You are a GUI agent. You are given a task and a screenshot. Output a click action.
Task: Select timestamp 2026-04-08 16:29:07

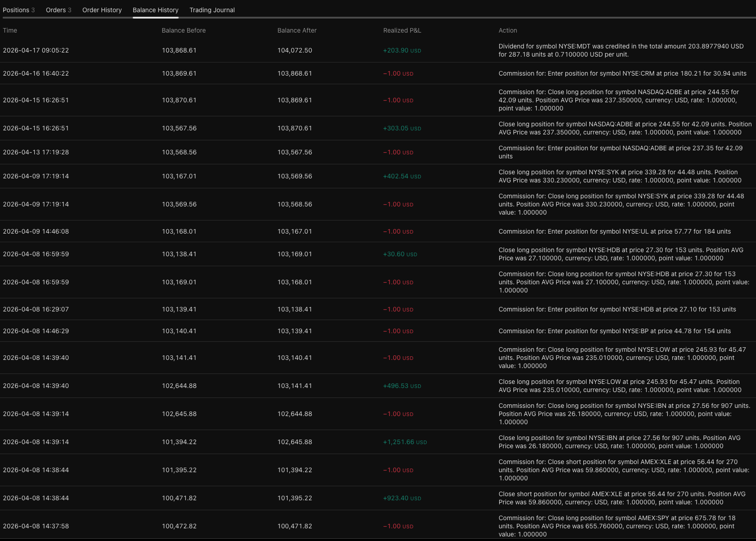coord(36,309)
